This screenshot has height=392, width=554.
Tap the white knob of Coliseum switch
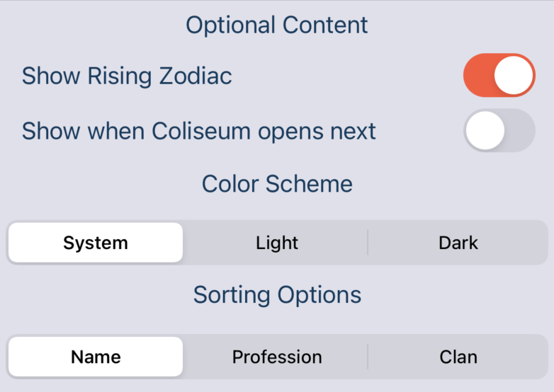pos(485,131)
